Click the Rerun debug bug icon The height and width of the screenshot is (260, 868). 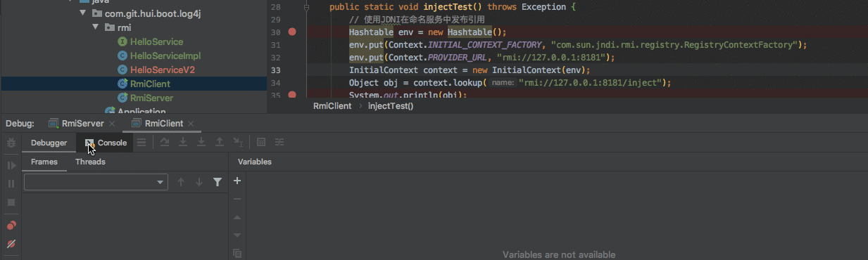click(11, 143)
